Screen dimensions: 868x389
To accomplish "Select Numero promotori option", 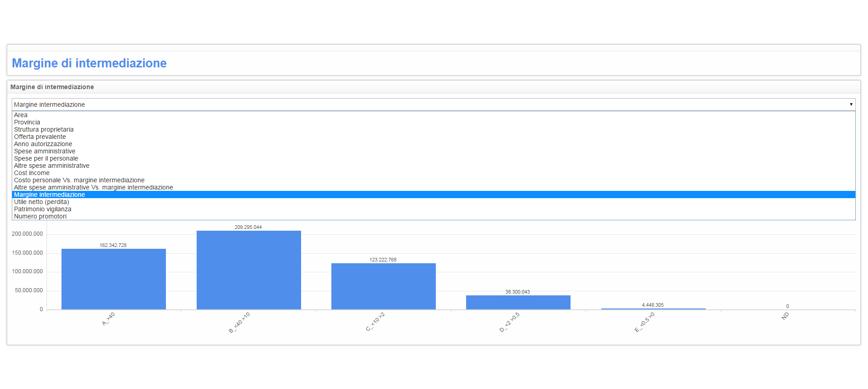I will (434, 216).
